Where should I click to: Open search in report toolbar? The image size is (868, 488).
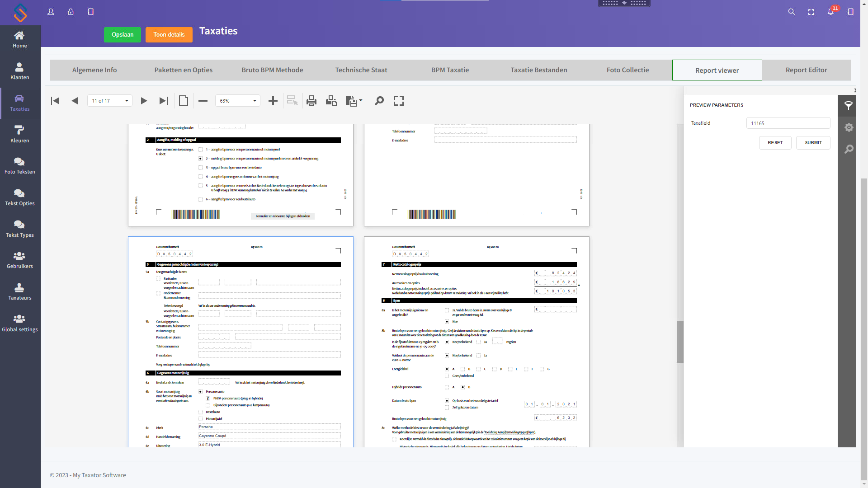click(x=379, y=101)
